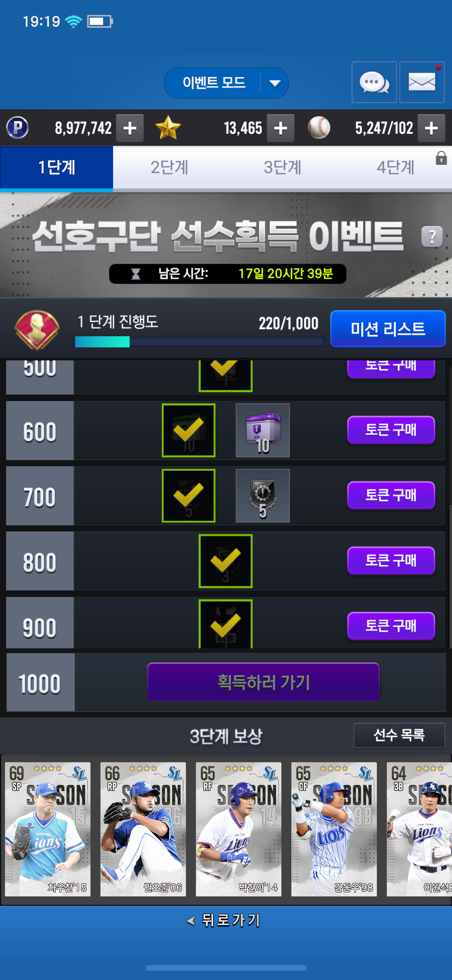The image size is (452, 980).
Task: Switch to the 3단계 tab
Action: (x=282, y=168)
